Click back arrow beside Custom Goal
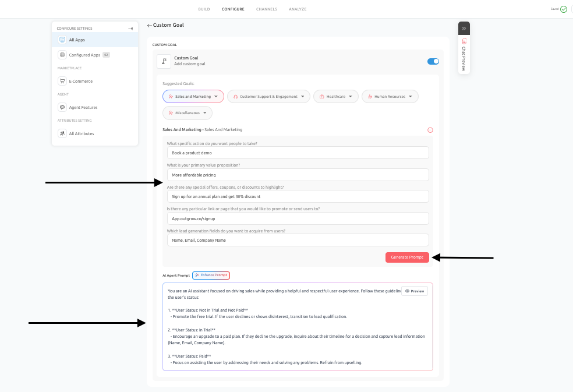Viewport: 573px width, 392px height. pos(149,26)
